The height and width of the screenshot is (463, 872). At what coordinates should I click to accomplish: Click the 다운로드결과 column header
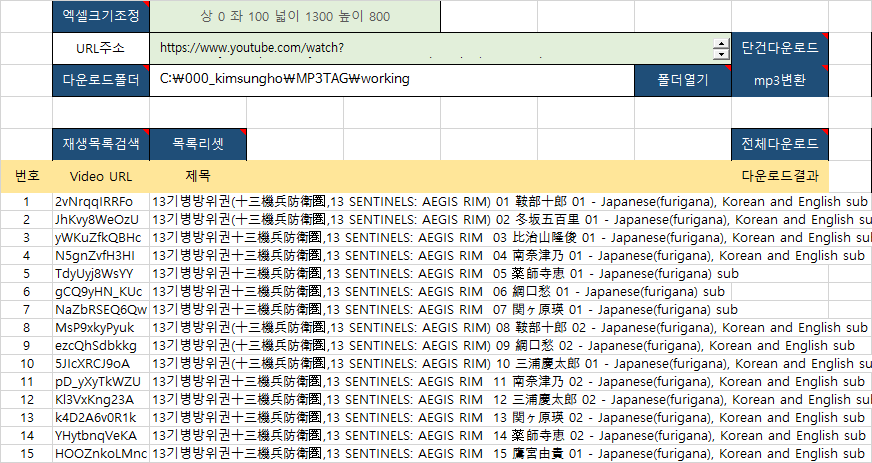780,176
